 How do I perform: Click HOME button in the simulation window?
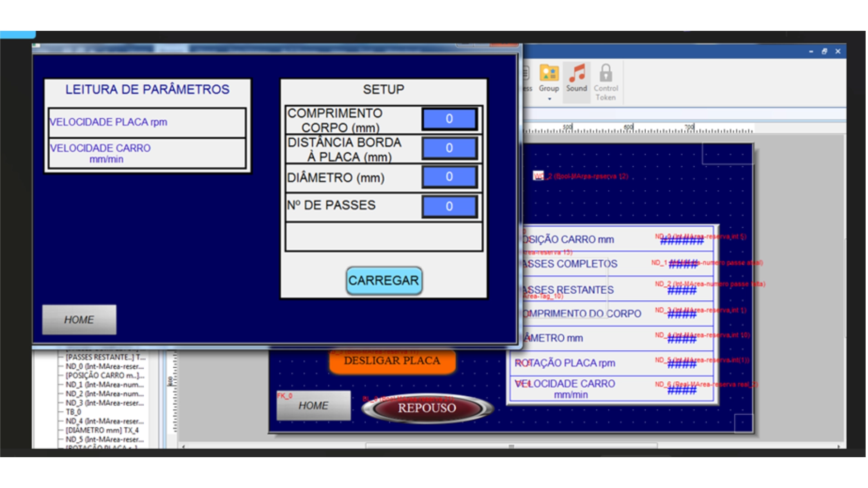(79, 319)
